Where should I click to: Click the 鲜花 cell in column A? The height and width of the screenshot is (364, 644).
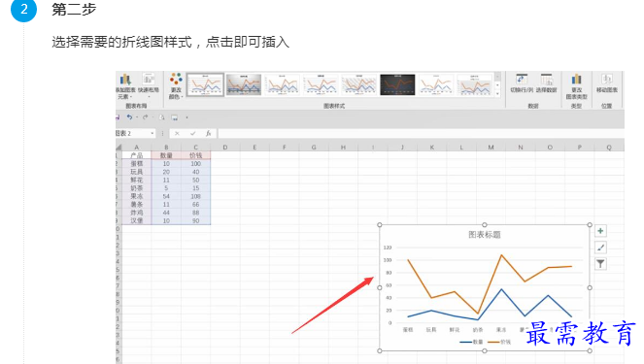click(x=136, y=180)
